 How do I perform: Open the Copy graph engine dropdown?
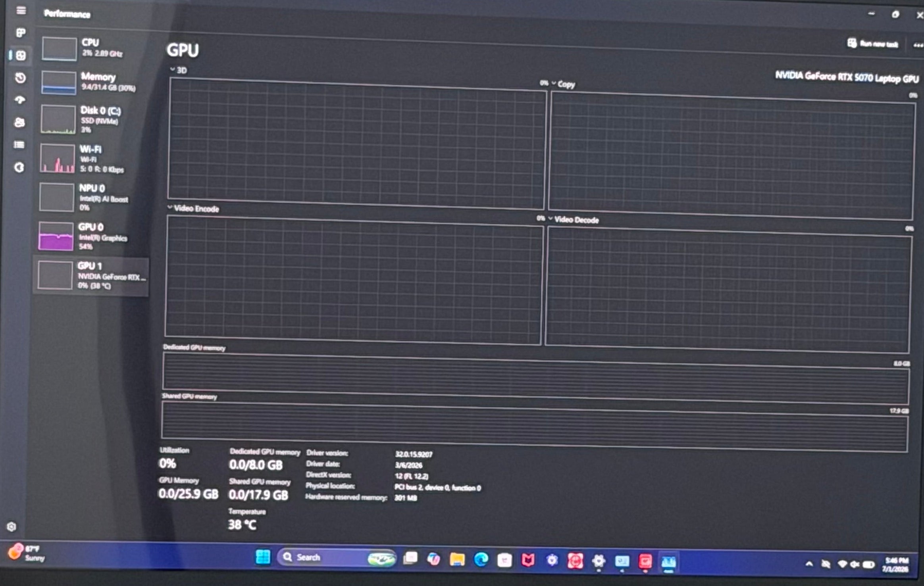point(563,84)
